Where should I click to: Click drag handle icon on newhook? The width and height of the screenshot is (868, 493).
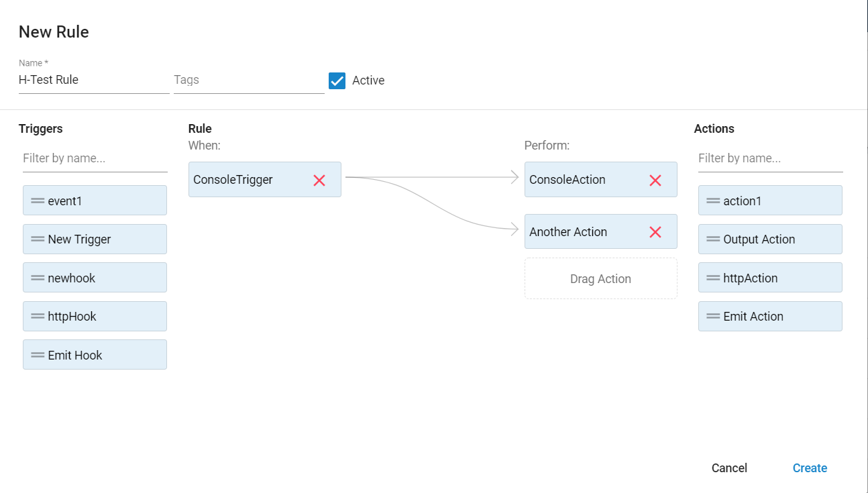pos(38,278)
